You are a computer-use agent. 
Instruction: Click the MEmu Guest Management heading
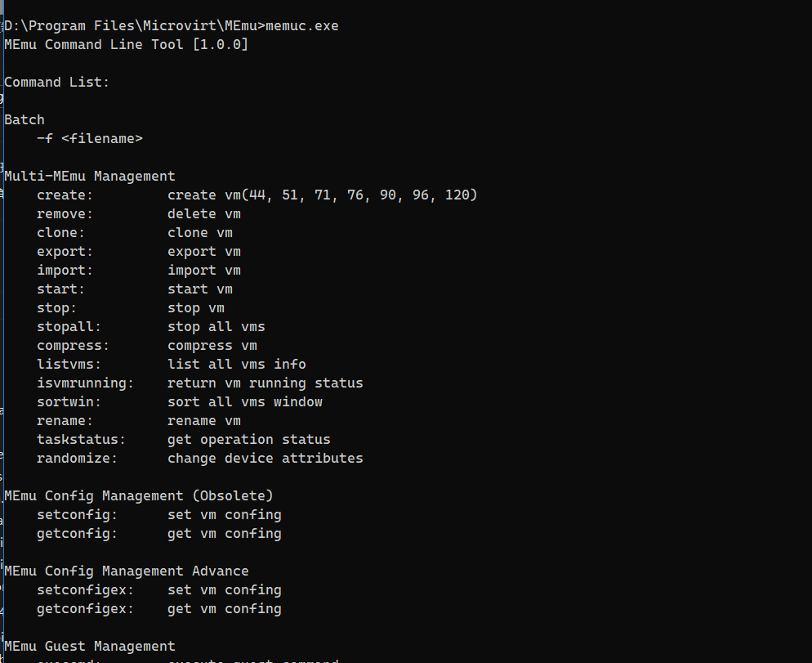point(90,646)
